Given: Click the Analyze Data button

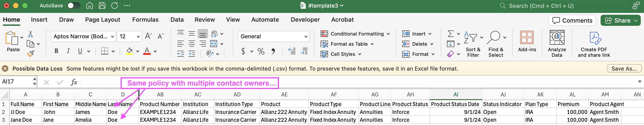Looking at the screenshot, I should click(557, 44).
